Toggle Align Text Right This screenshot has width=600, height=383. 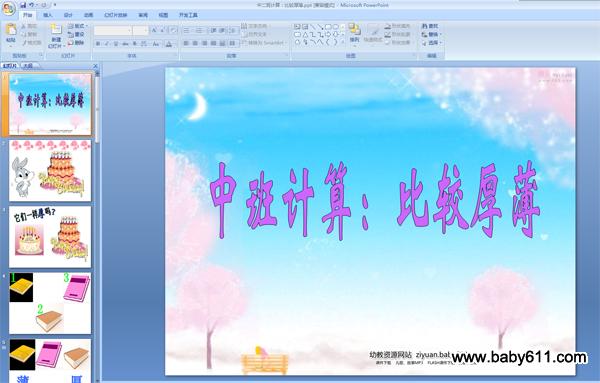[204, 44]
